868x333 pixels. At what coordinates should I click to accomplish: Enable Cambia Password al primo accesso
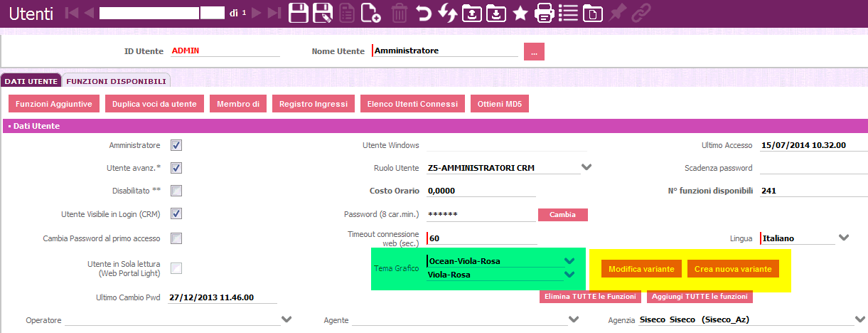[176, 238]
